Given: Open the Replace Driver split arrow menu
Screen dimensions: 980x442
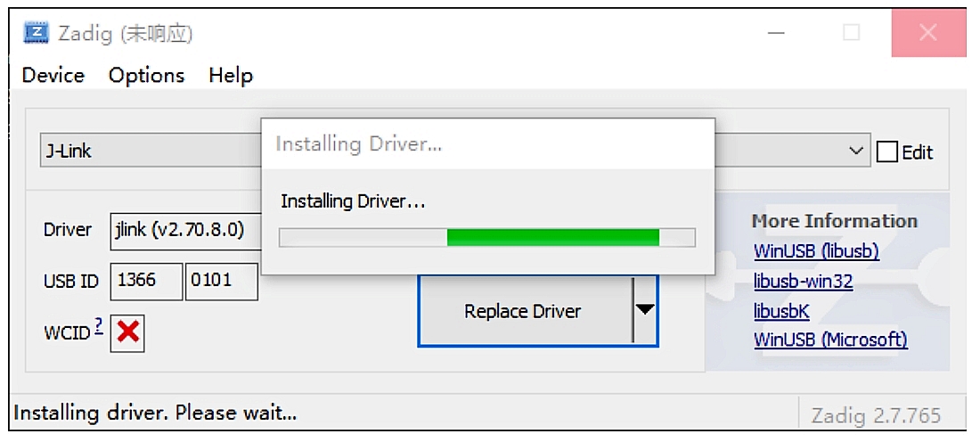Looking at the screenshot, I should coord(645,310).
